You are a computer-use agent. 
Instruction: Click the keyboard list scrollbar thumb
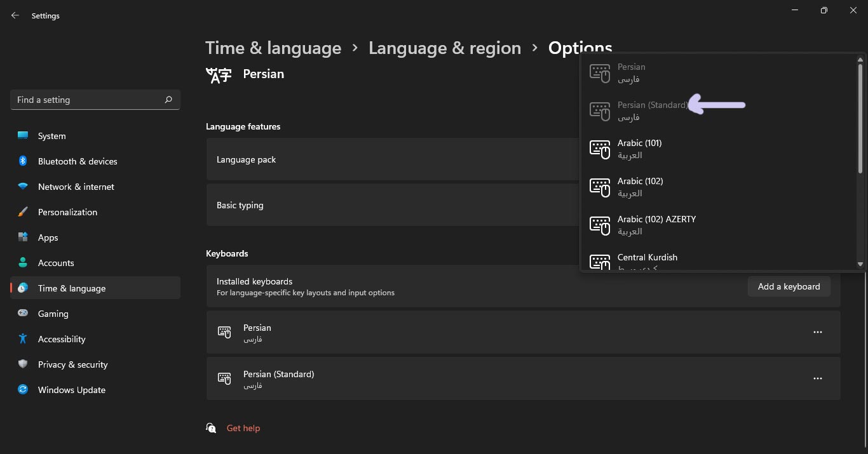click(860, 118)
